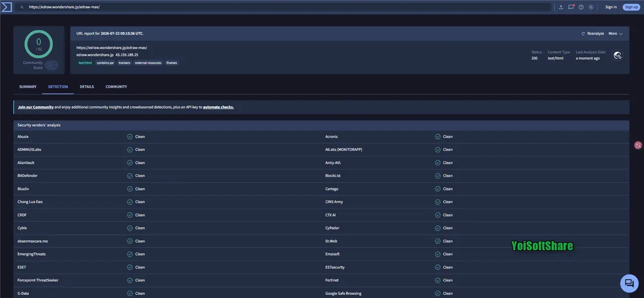Click the search magnifier icon
The width and height of the screenshot is (644, 298).
pos(22,7)
